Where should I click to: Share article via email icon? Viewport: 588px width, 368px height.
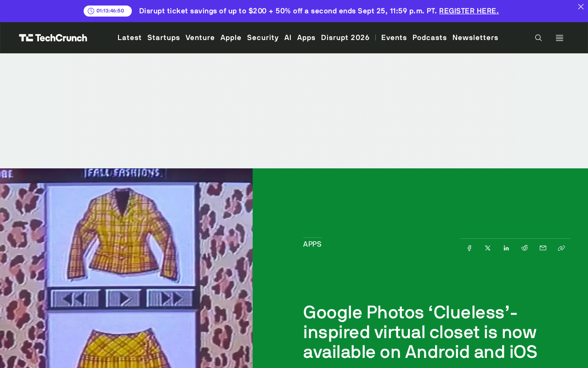tap(543, 248)
